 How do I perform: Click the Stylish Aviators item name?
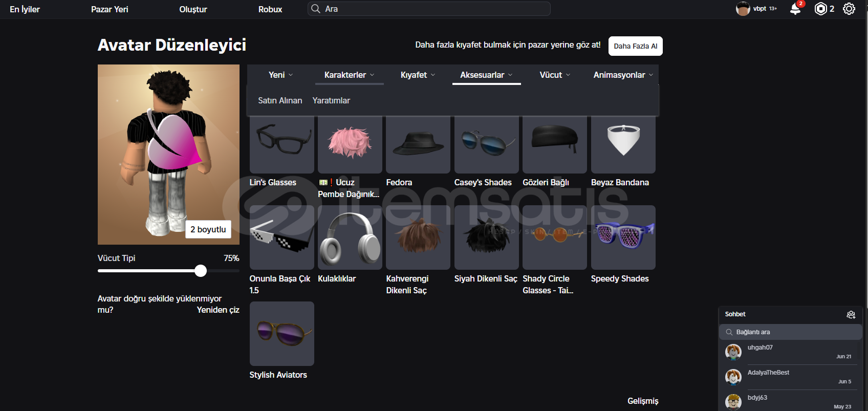[278, 375]
